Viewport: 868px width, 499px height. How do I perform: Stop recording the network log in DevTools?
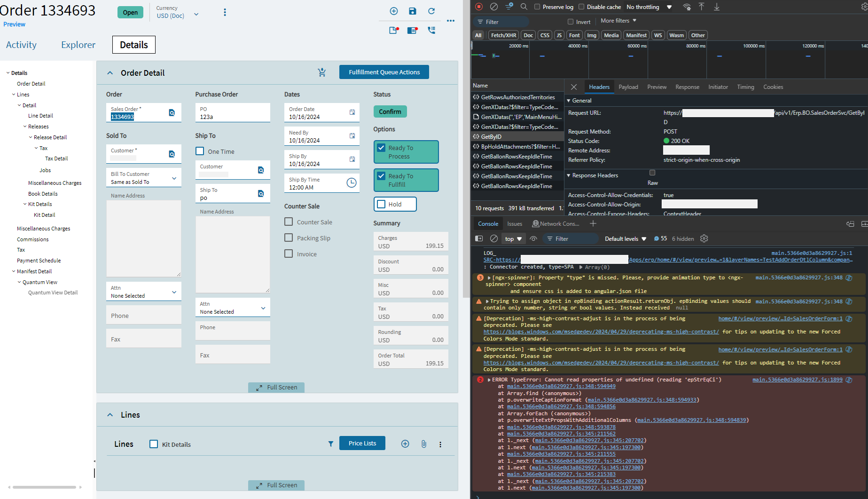479,7
